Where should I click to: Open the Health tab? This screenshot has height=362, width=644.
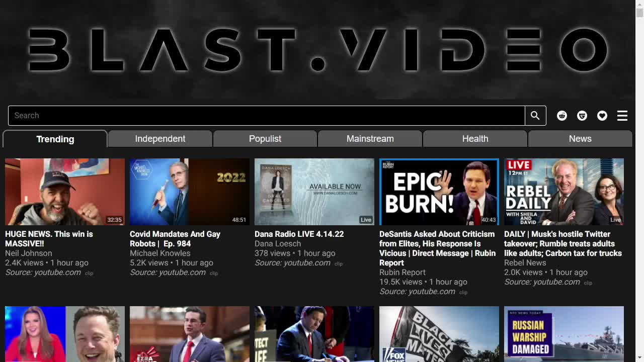pos(475,139)
